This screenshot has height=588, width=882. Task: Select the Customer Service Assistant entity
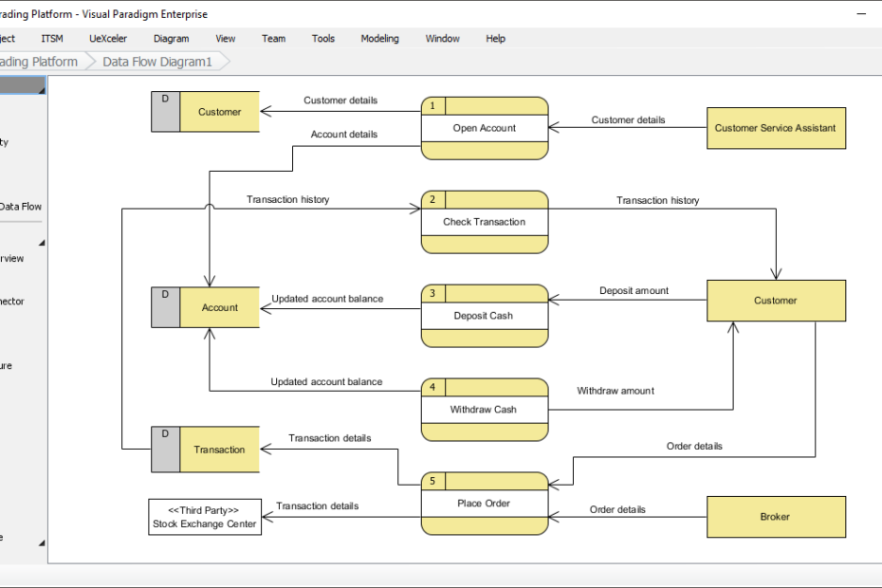point(776,128)
